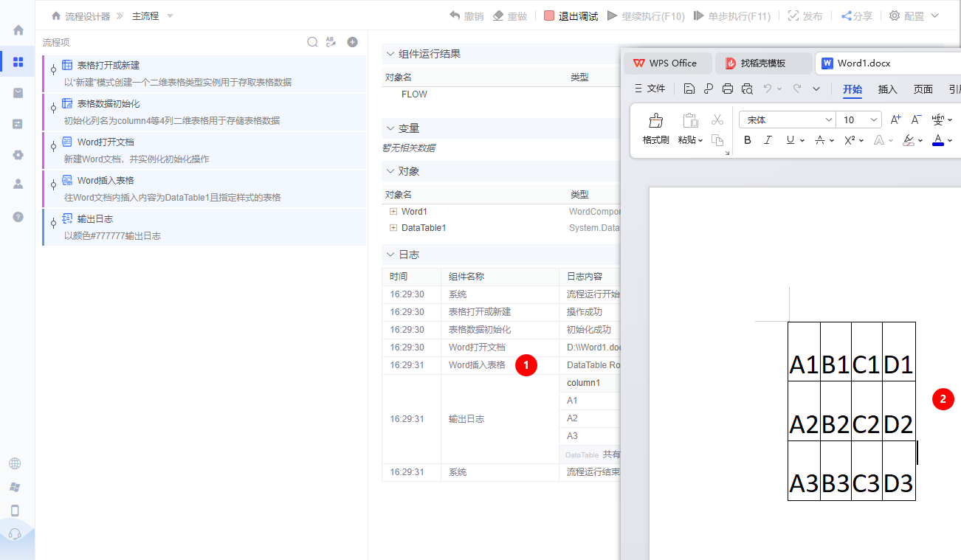Image resolution: width=961 pixels, height=560 pixels.
Task: Open the 流程项 search magnifier icon
Action: [312, 42]
